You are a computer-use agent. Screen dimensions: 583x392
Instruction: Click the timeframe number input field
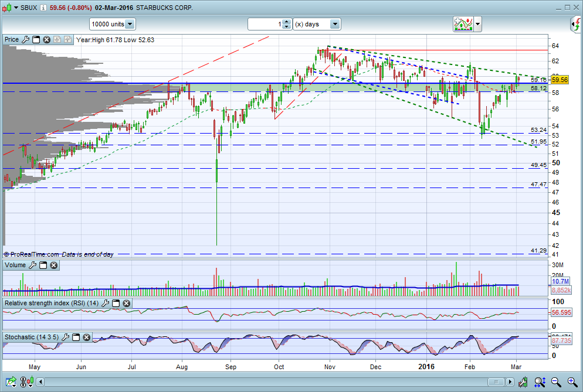click(x=265, y=24)
